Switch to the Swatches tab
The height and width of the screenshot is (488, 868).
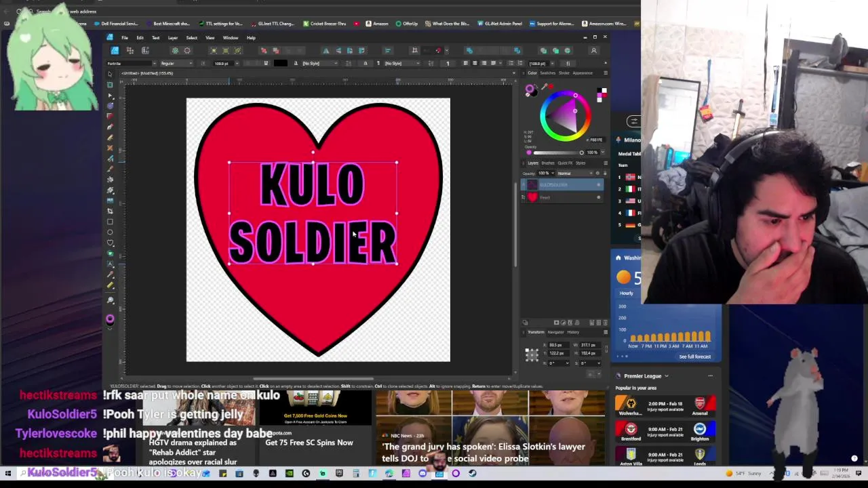click(x=547, y=73)
